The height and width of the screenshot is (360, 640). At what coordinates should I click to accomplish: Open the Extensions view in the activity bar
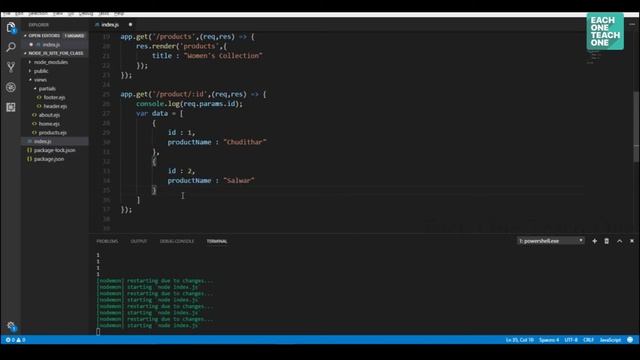pyautogui.click(x=11, y=107)
